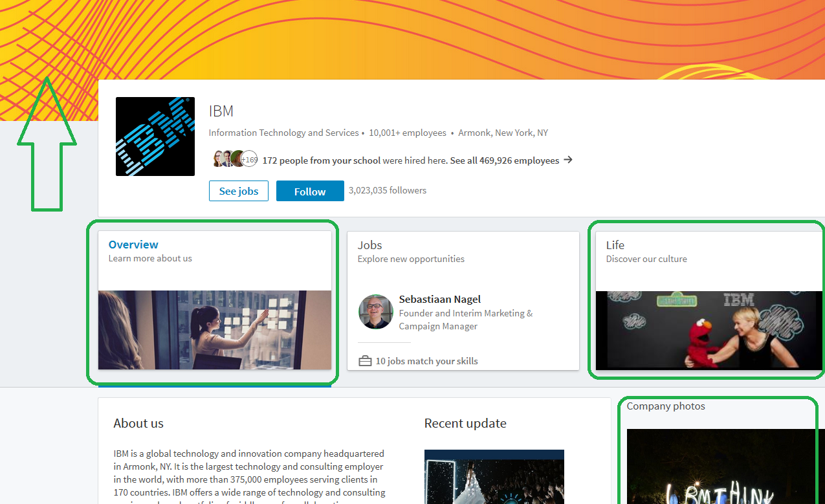Viewport: 825px width, 504px height.
Task: Click the 3,023,035 followers count
Action: pos(388,190)
